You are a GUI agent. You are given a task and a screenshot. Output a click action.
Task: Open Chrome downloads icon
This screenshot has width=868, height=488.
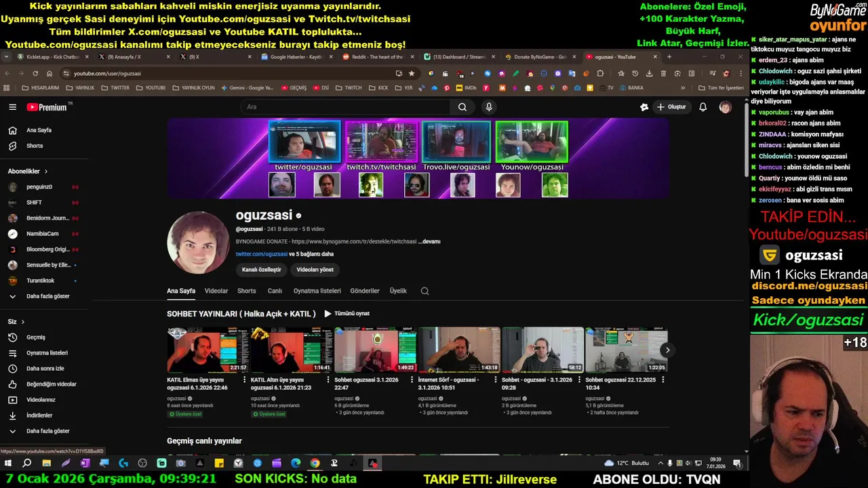tap(649, 73)
